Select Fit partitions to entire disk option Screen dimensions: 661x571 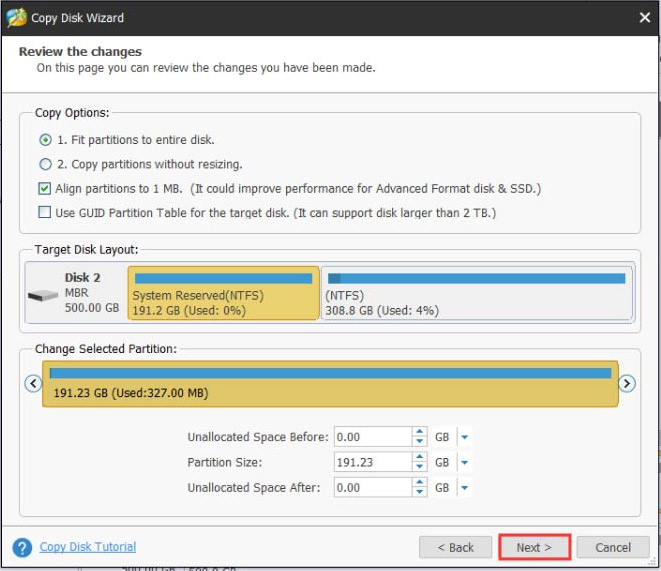click(45, 140)
